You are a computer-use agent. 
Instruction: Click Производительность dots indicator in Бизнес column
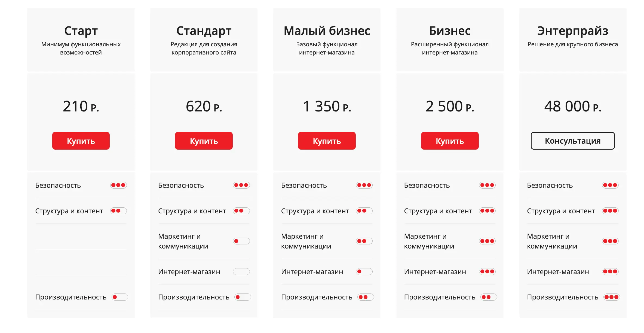pyautogui.click(x=489, y=297)
